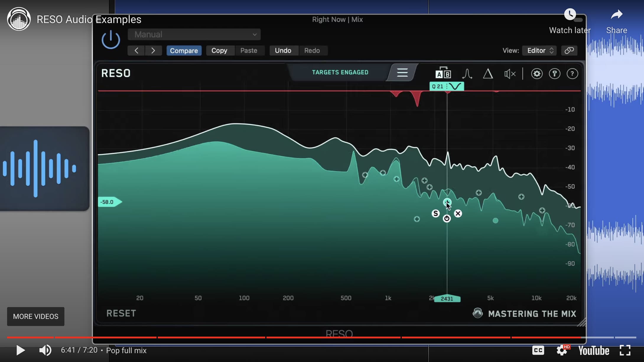Open the RESO hamburger menu
Screen dimensions: 644x362
point(402,72)
